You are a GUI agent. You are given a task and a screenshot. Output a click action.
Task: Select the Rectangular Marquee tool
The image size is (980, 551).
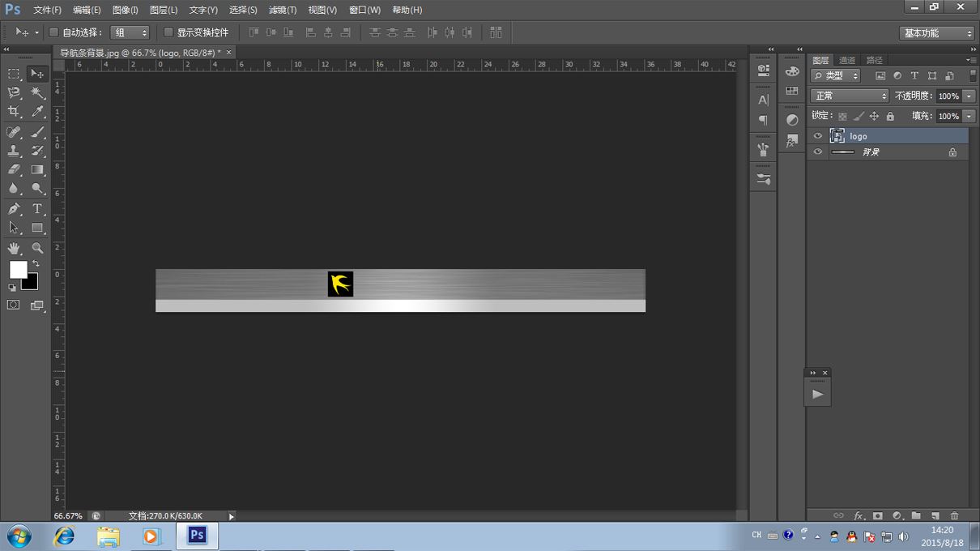tap(14, 74)
